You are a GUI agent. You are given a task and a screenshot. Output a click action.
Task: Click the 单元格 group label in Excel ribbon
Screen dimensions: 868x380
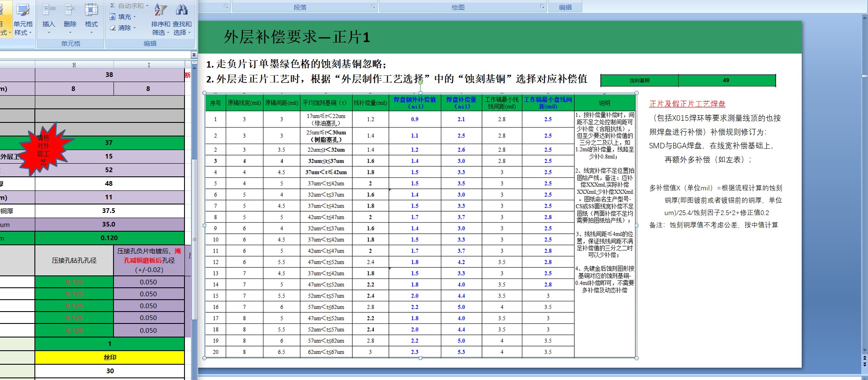(71, 43)
